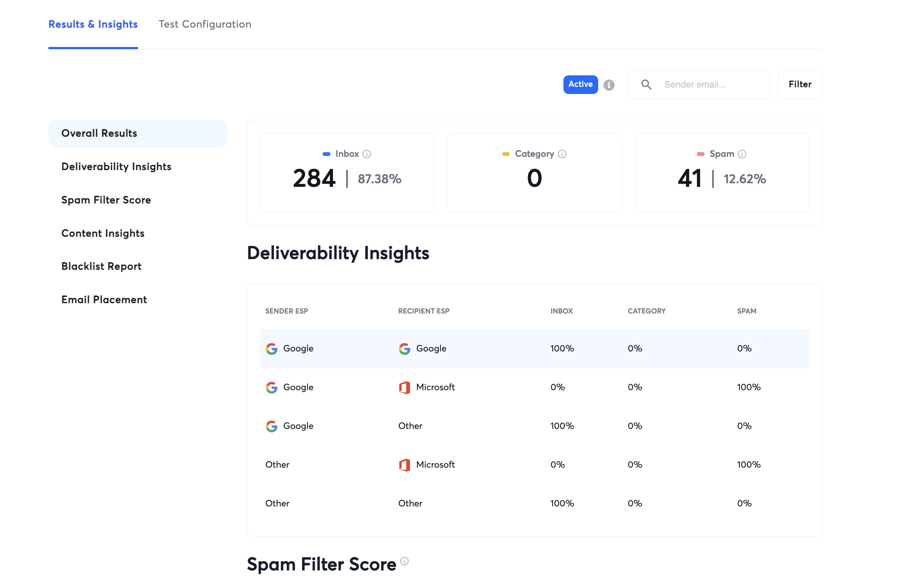Screen dimensions: 924x576
Task: Open the Blacklist Report section
Action: click(x=101, y=266)
